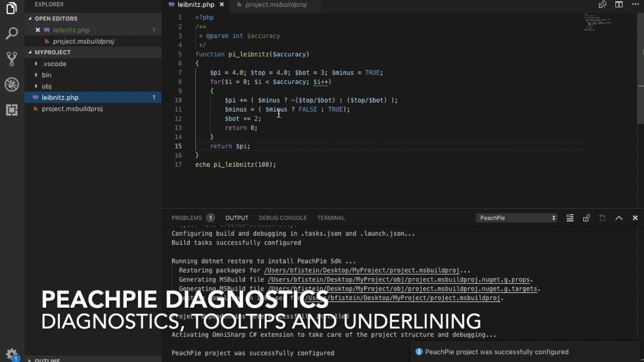
Task: Click the 'return $pi;' statement
Action: coord(230,146)
